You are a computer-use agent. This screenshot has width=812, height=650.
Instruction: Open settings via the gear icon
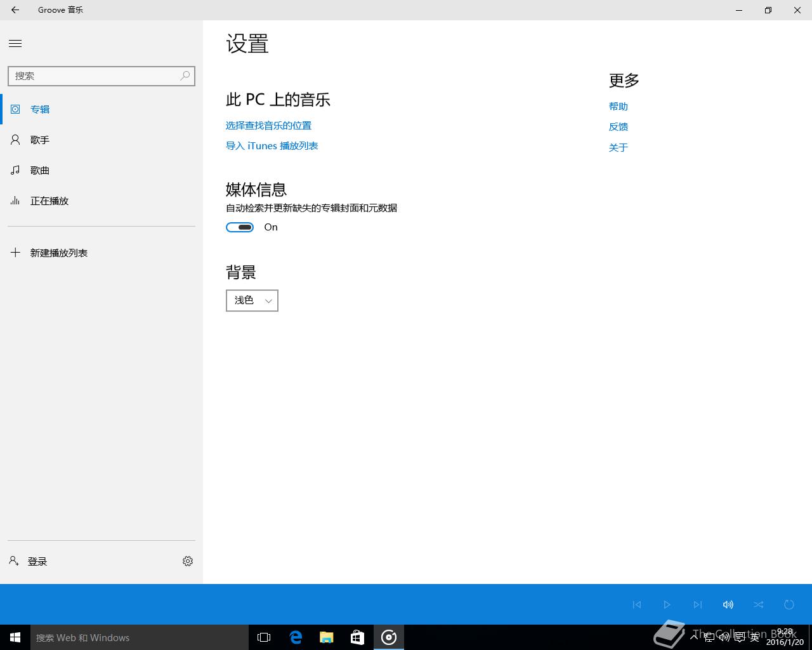(188, 561)
